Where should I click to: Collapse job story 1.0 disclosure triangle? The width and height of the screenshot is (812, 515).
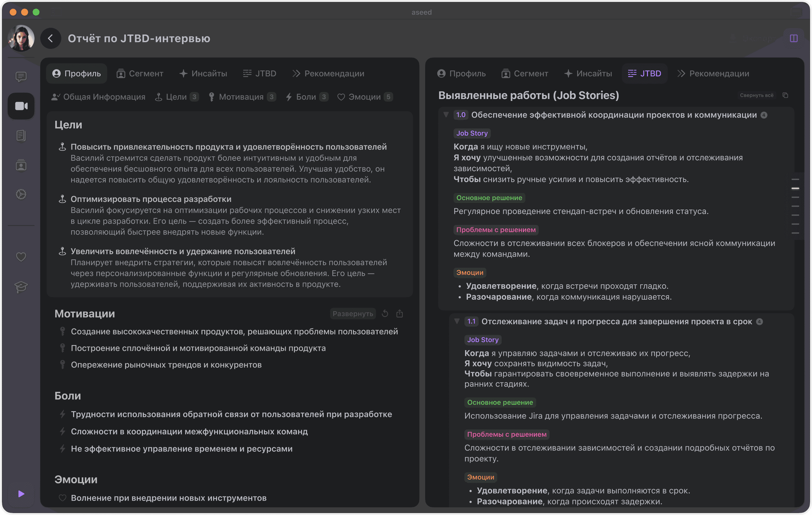[x=446, y=115]
